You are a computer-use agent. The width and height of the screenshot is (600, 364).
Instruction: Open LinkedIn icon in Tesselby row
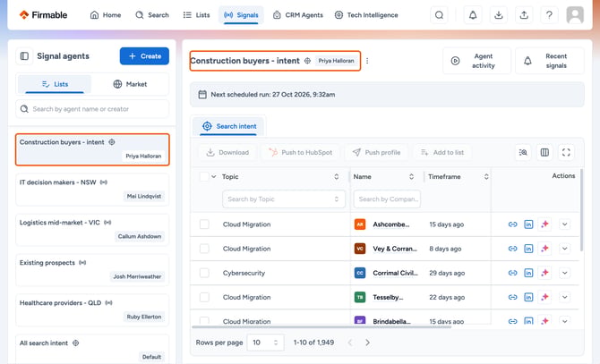tap(528, 297)
